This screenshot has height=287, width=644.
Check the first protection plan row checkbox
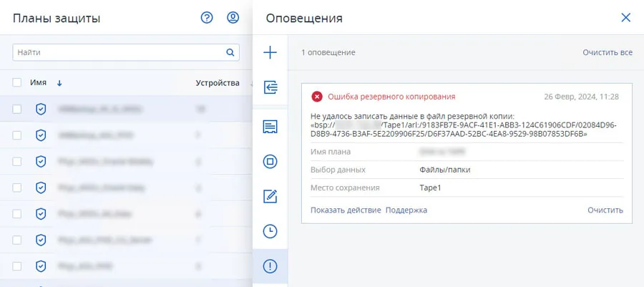click(17, 110)
